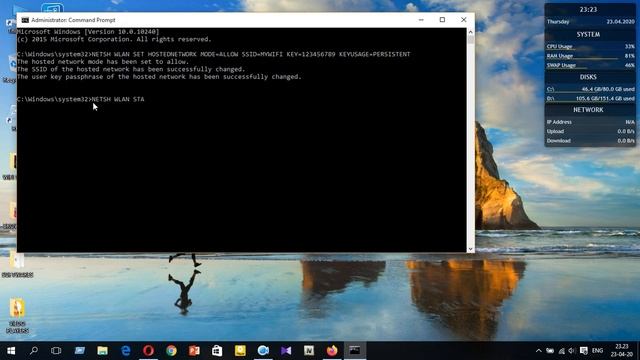640x360 pixels.
Task: Click the Upload speed row in the widget
Action: [590, 131]
